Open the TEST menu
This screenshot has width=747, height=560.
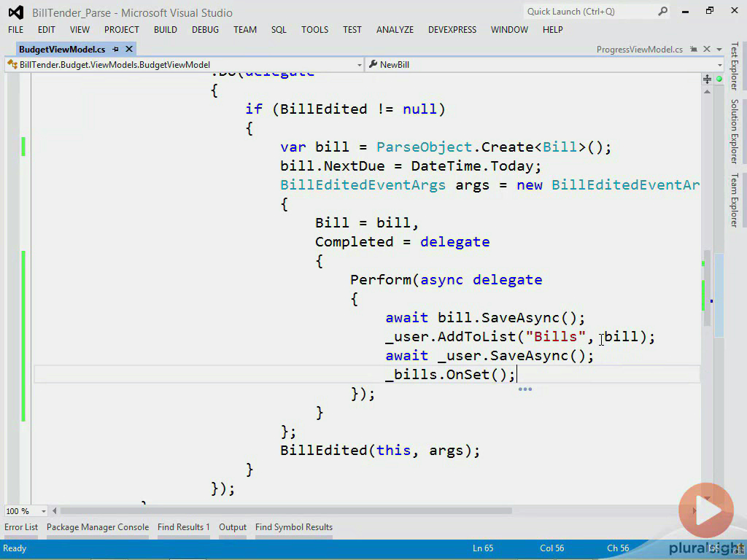point(352,29)
